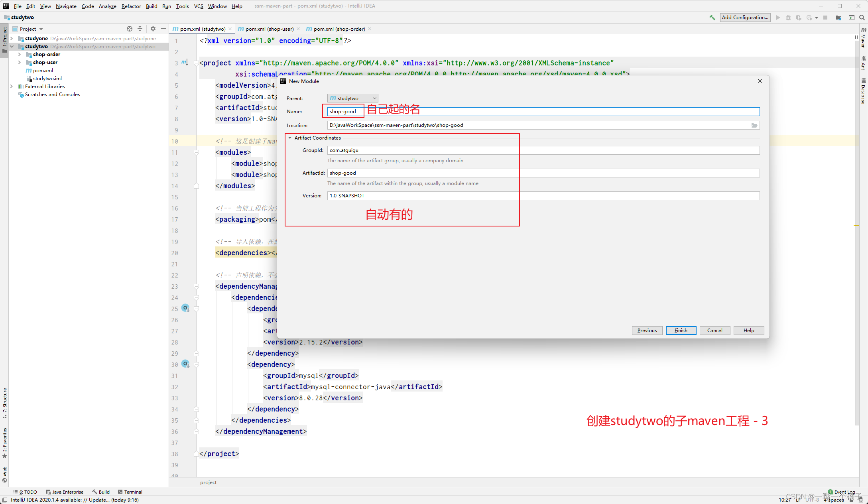Image resolution: width=868 pixels, height=504 pixels.
Task: Expand the shop-user folder node
Action: pyautogui.click(x=19, y=62)
